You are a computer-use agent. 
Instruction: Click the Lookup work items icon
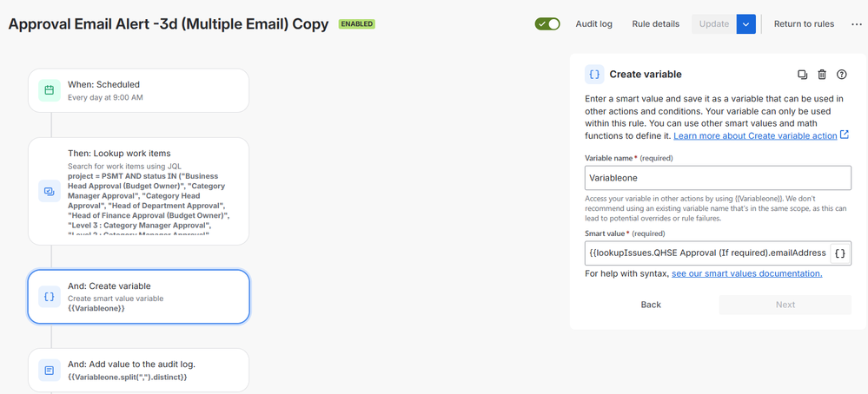[50, 192]
